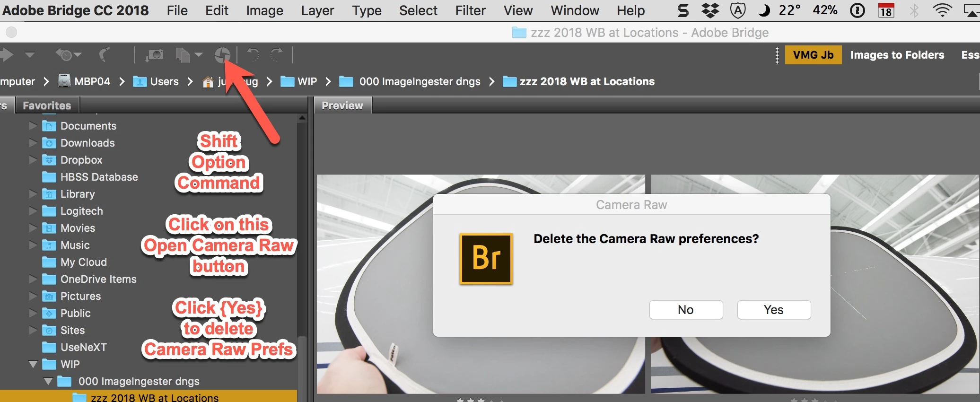Viewport: 980px width, 402px height.
Task: Select the UseNeXT folder
Action: [83, 347]
